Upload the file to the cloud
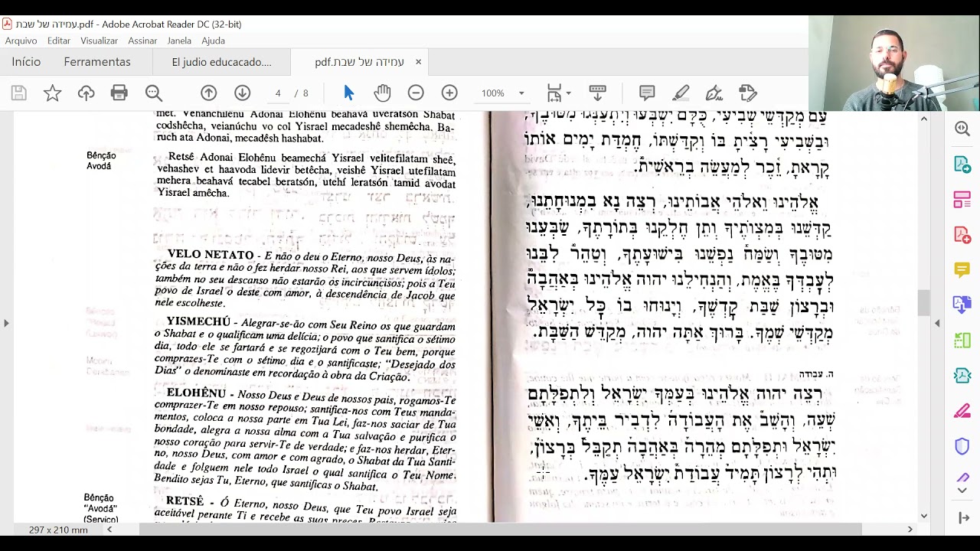 tap(86, 93)
